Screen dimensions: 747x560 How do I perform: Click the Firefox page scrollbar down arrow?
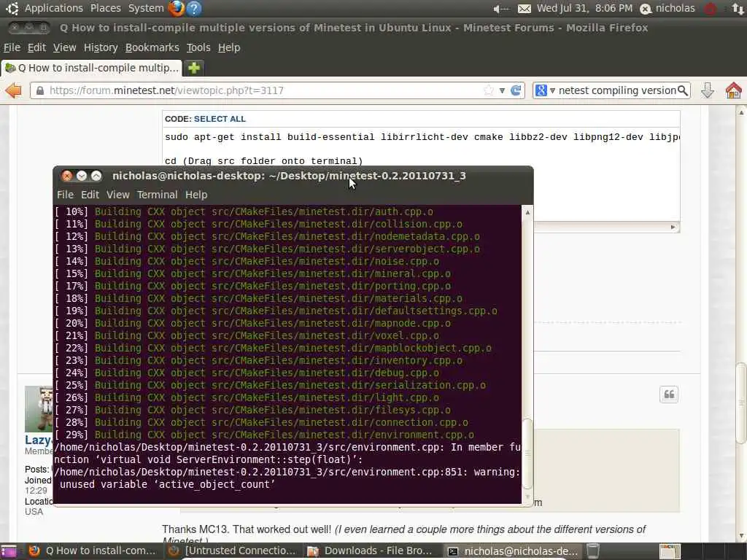(741, 536)
